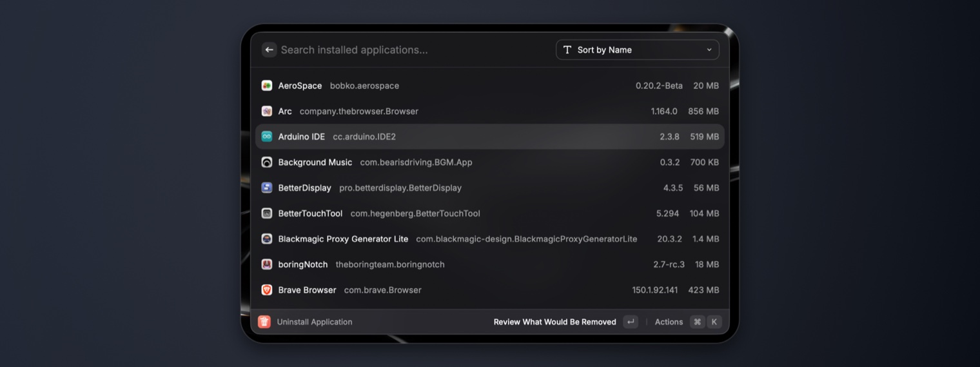
Task: Click the boringNotch app icon
Action: 266,264
